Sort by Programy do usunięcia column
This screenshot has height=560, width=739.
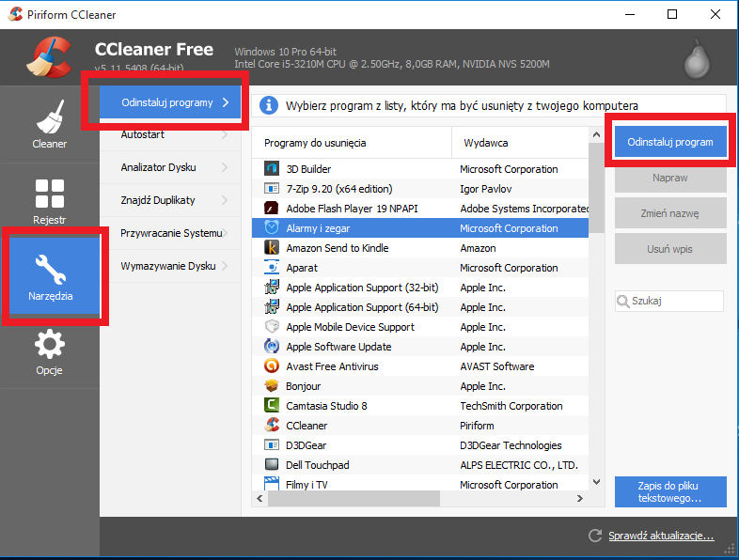pyautogui.click(x=352, y=143)
